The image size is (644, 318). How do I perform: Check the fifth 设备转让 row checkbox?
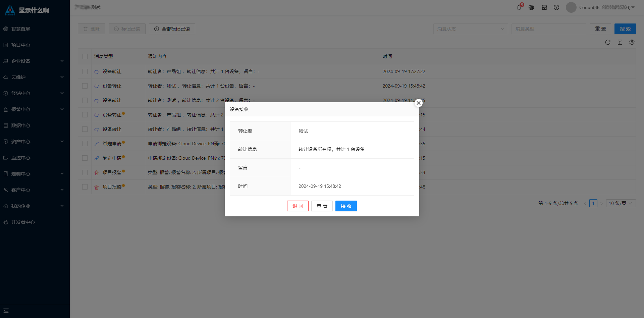pyautogui.click(x=85, y=129)
